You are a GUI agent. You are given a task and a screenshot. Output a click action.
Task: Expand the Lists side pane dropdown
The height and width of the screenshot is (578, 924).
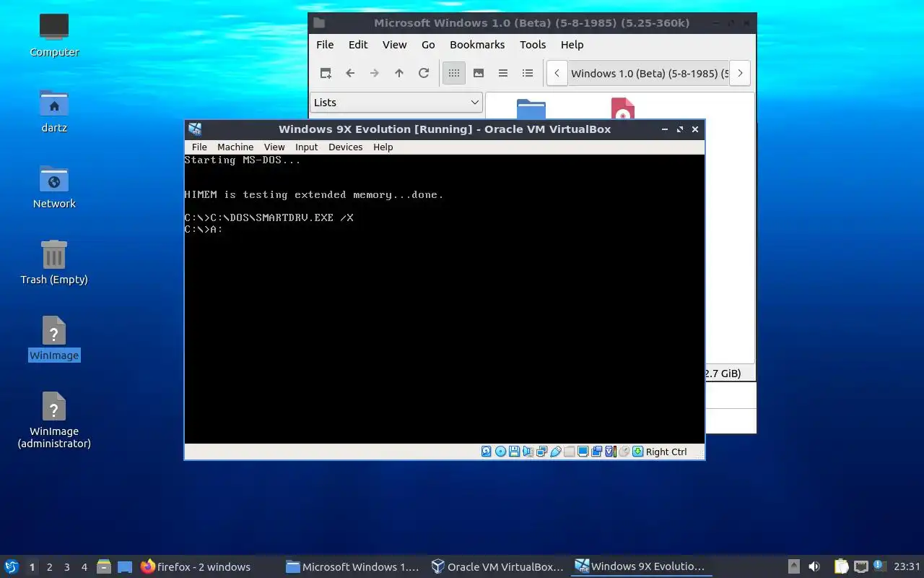click(396, 103)
